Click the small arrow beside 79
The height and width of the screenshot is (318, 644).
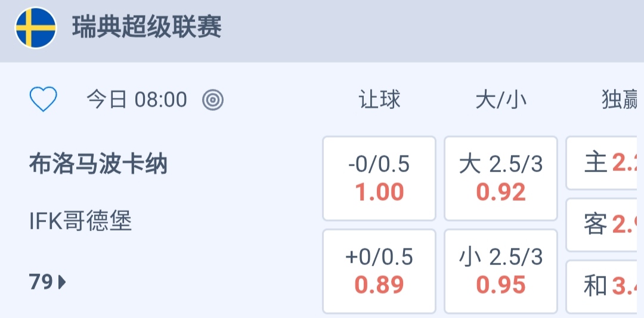pos(62,282)
